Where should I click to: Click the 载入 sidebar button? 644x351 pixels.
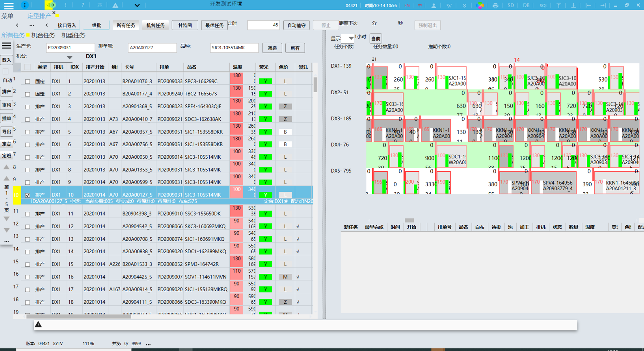(7, 60)
